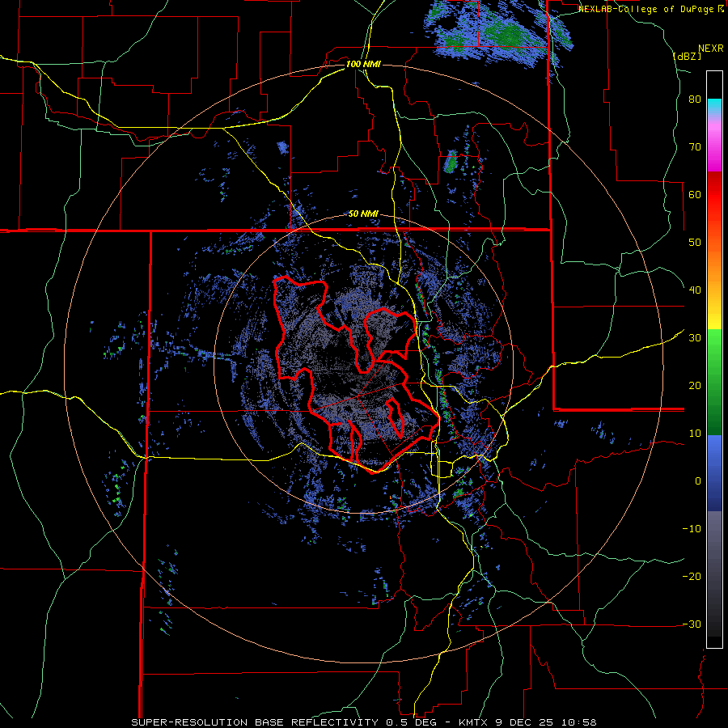Click the 30 value on dBZ scale

pyautogui.click(x=695, y=338)
